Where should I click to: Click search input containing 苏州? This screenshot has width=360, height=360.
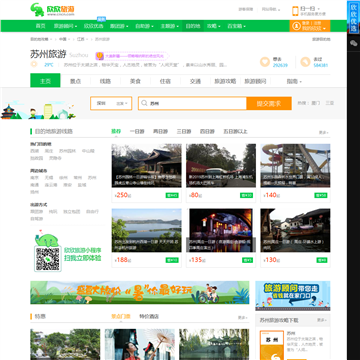coord(193,103)
